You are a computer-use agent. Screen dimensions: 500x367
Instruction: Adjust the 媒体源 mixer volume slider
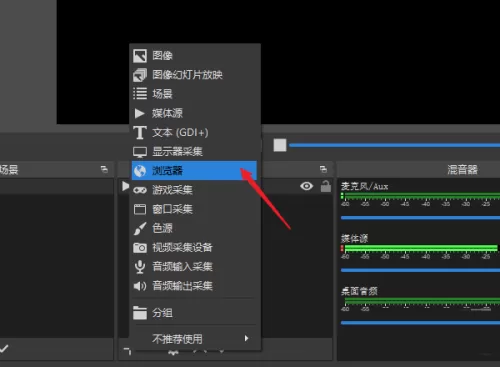coord(420,270)
